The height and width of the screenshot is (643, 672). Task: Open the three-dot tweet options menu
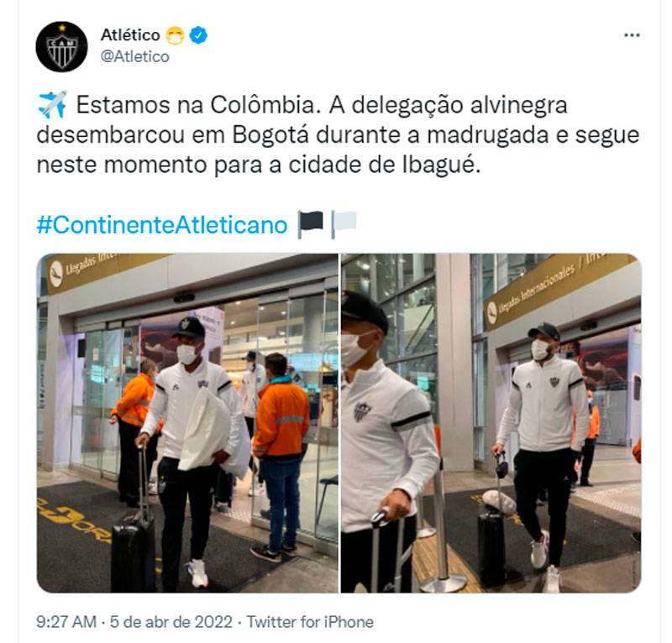[632, 35]
